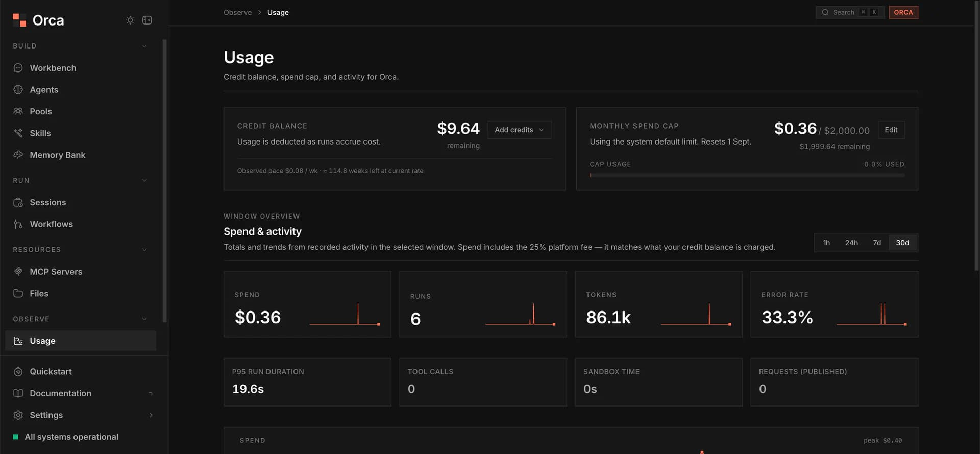Click the Orca logo icon

click(x=19, y=20)
